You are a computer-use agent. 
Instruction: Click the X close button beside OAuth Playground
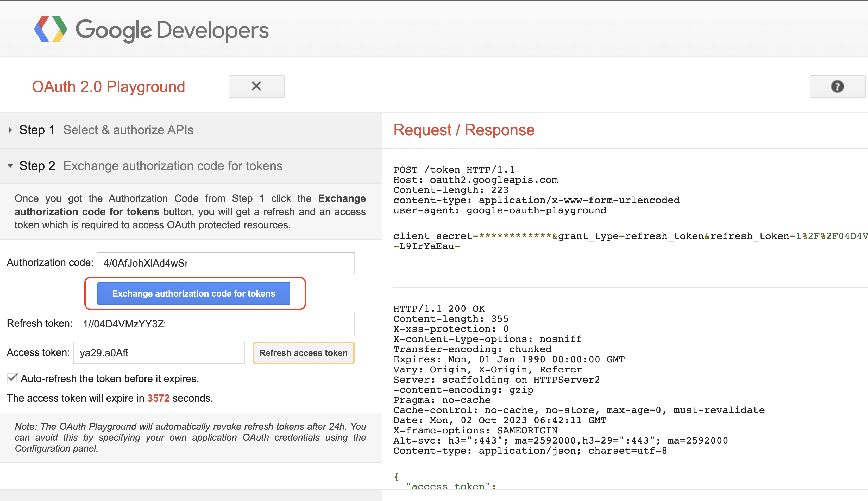pyautogui.click(x=256, y=86)
